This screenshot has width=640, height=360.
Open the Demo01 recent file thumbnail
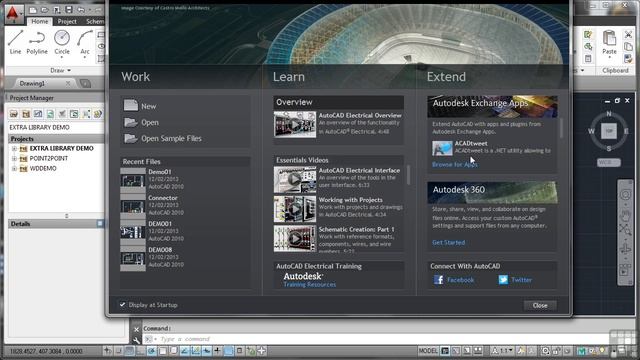(133, 180)
